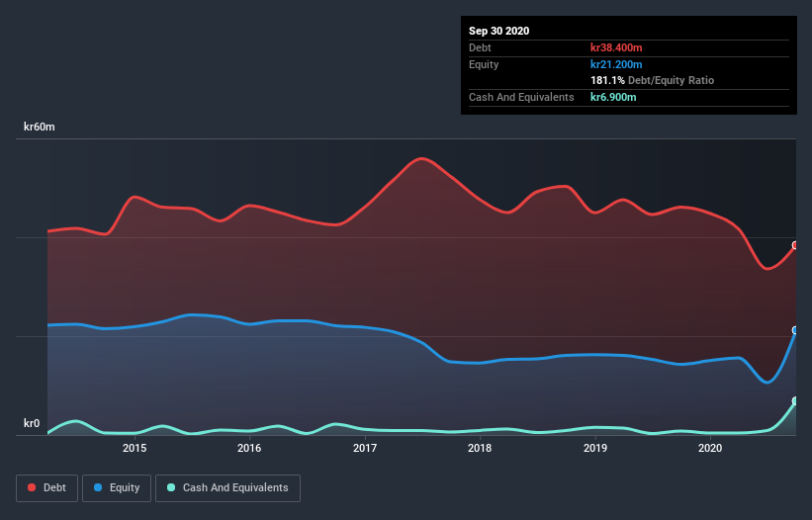Toggle the Debt series legend button
This screenshot has width=812, height=520.
(x=46, y=488)
